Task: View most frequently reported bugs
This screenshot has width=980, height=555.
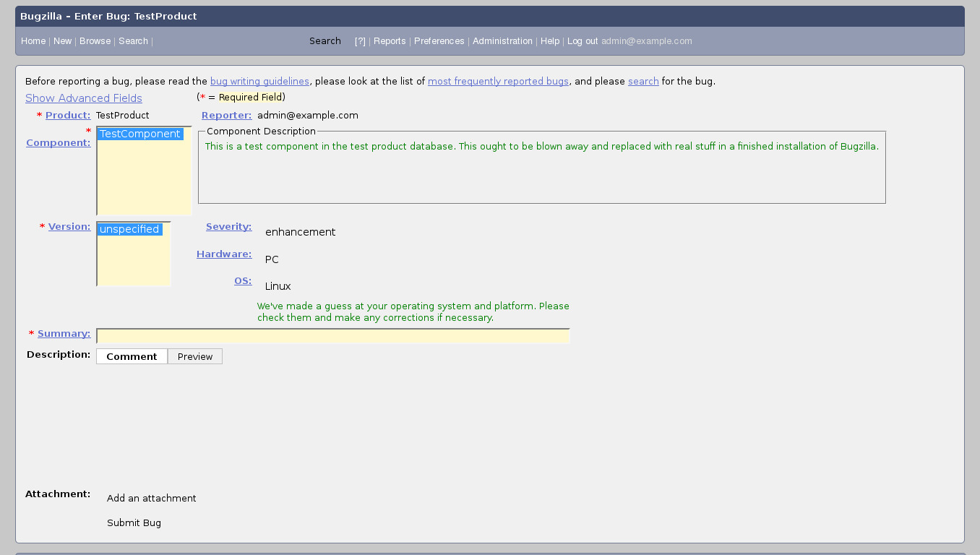Action: pos(498,82)
